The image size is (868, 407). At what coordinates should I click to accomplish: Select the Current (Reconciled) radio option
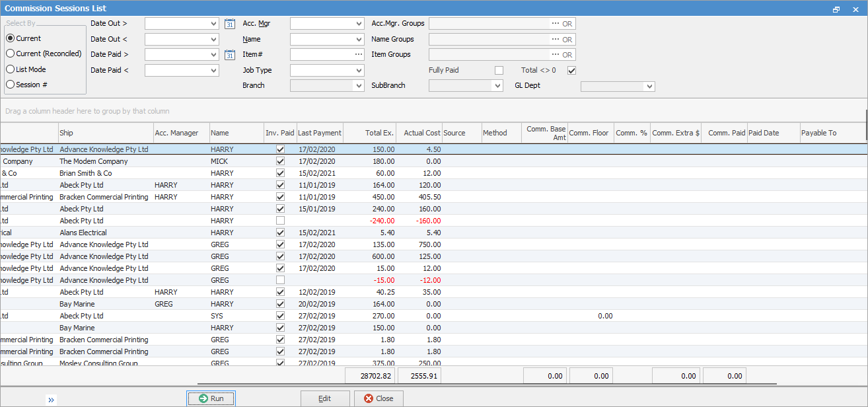(x=10, y=54)
